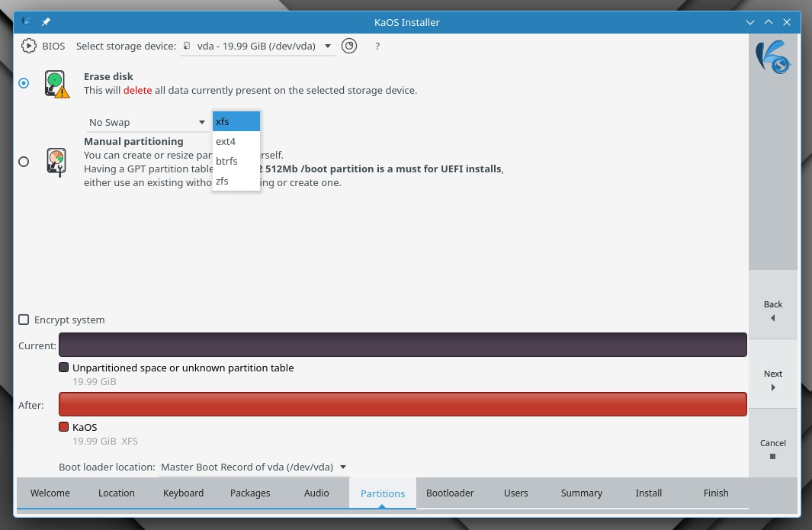Click the KaOS partition legend label
Viewport: 812px width, 530px height.
click(85, 427)
